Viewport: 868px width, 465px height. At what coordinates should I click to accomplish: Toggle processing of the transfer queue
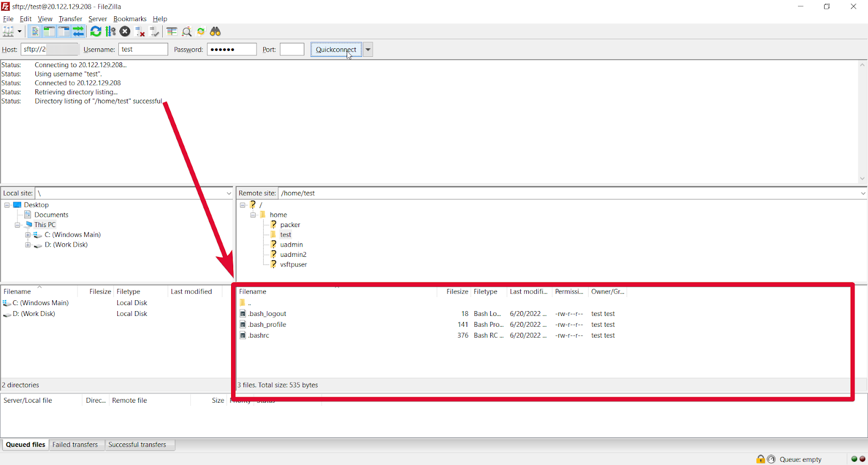point(111,31)
